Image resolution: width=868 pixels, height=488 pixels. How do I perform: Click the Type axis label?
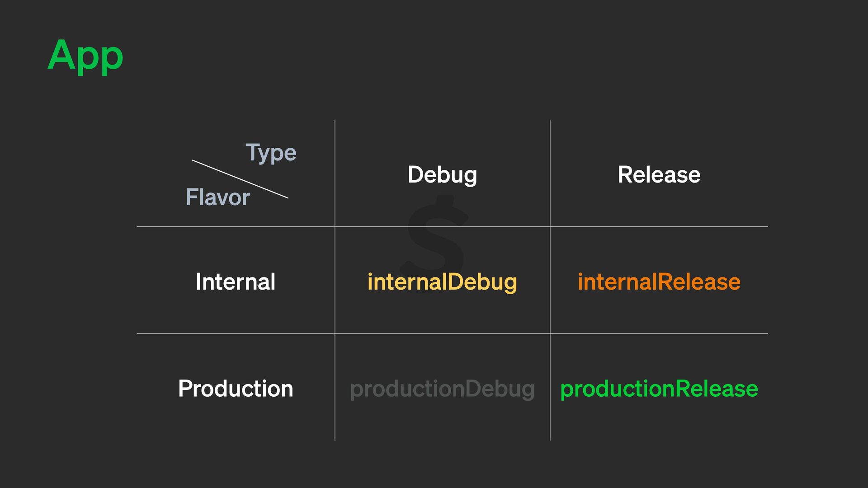coord(271,153)
